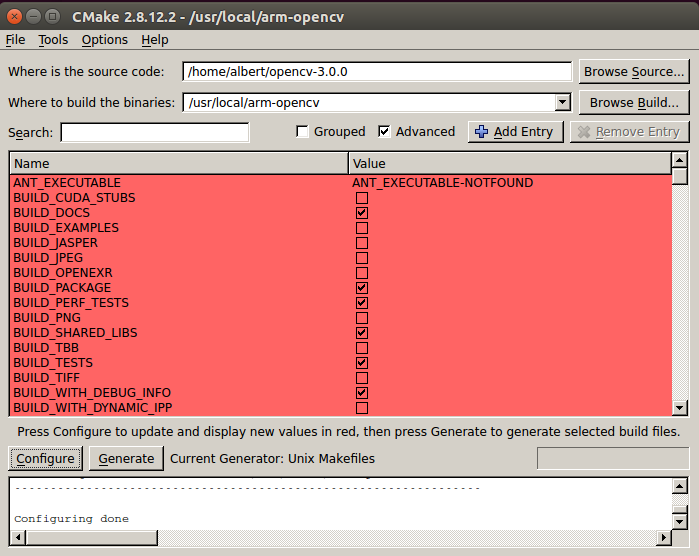Click the Add Entry plus button

515,132
